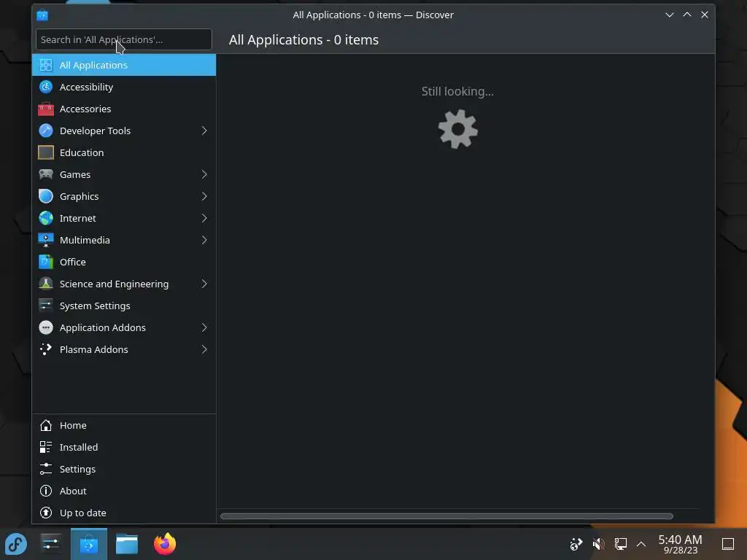The image size is (747, 560).
Task: Expand the Internet subcategories chevron
Action: (204, 218)
